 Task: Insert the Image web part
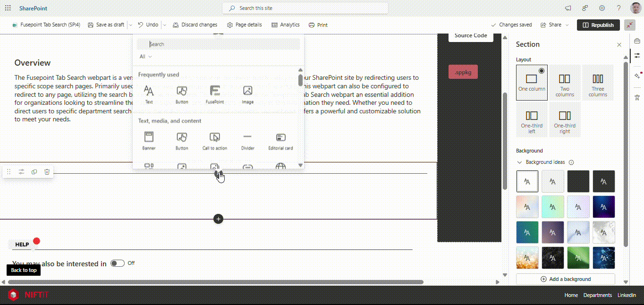point(248,94)
